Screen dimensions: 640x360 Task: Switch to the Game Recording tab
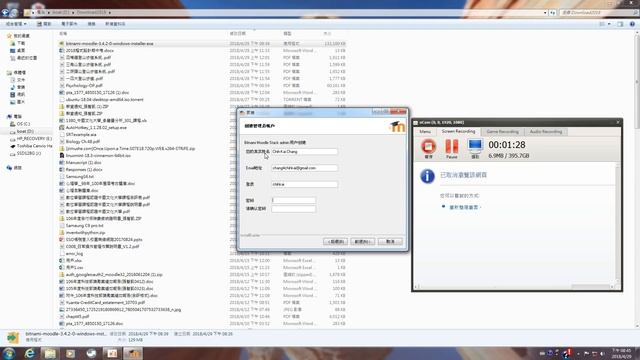pyautogui.click(x=502, y=132)
